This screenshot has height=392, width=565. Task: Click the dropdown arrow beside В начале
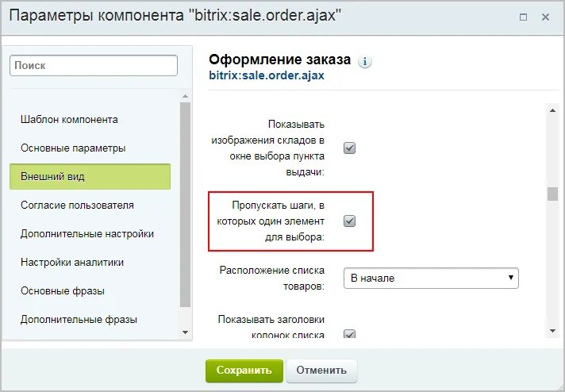510,278
